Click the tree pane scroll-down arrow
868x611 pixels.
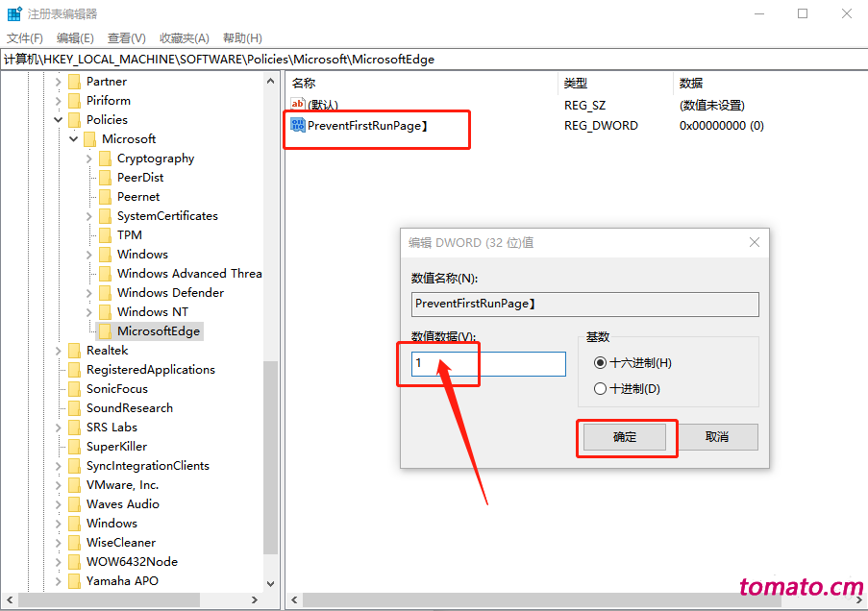point(270,583)
